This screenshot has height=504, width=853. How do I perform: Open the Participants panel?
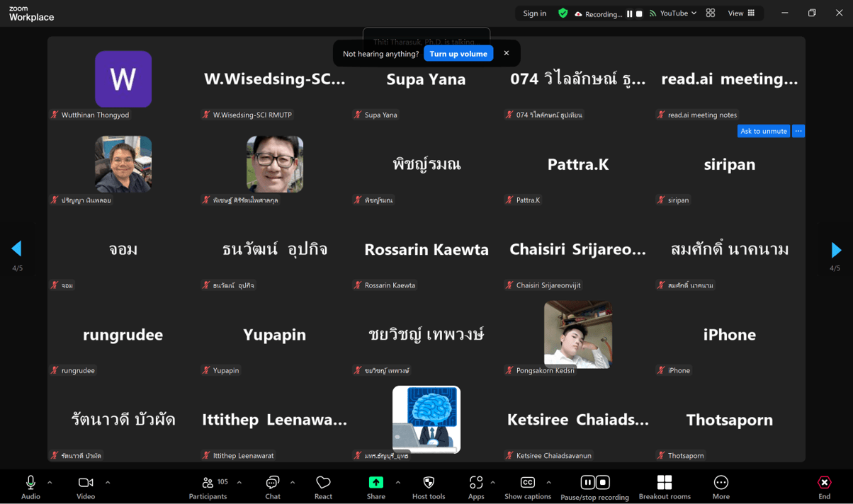tap(208, 487)
